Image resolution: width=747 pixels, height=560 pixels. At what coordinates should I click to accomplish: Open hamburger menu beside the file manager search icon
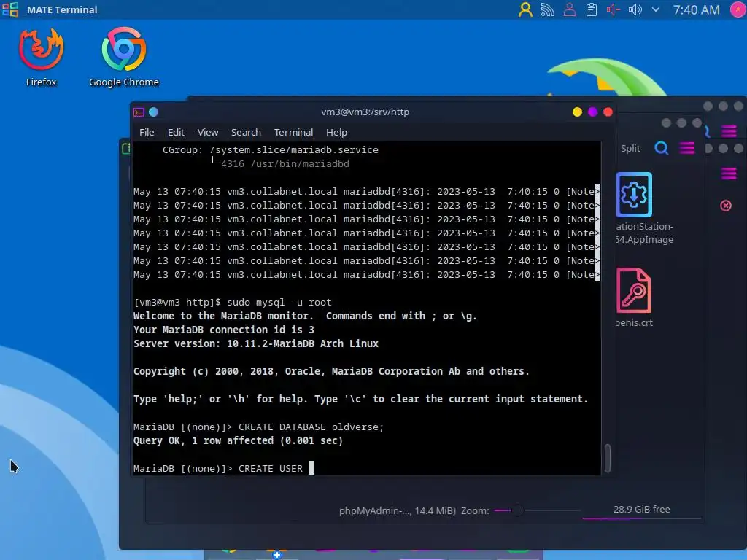pyautogui.click(x=686, y=149)
